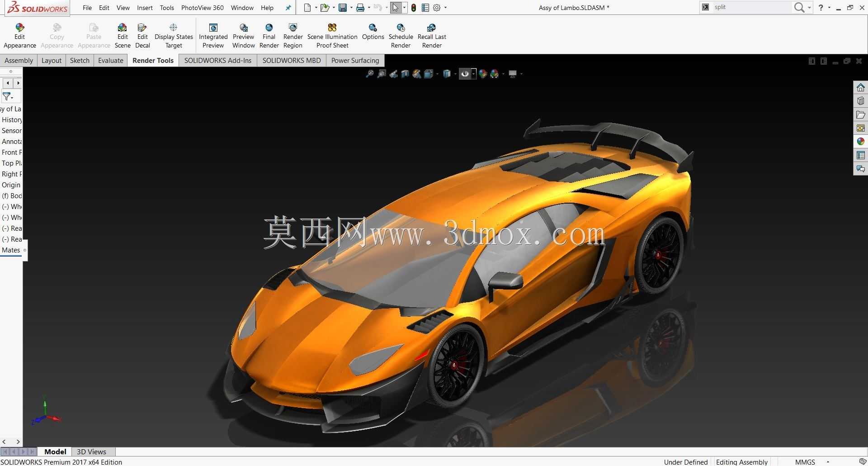Open SOLIDWORKS Resources home icon
Image resolution: width=868 pixels, height=466 pixels.
point(861,87)
